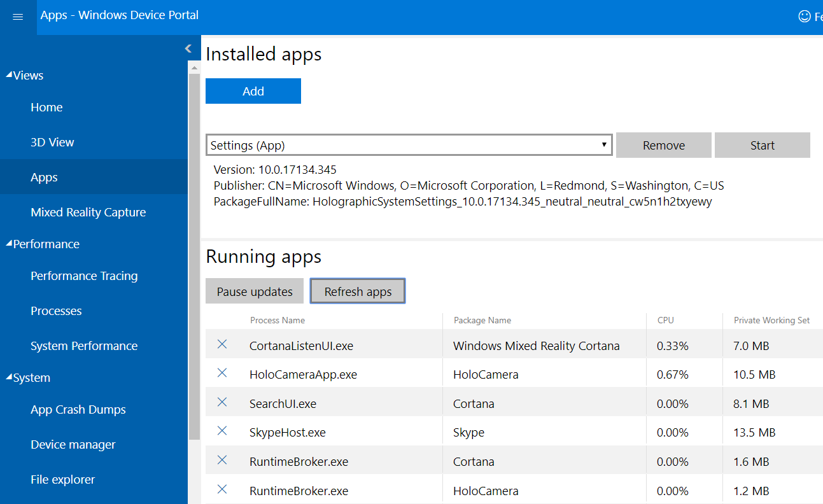
Task: Click the PackageFullName details line
Action: coord(463,202)
